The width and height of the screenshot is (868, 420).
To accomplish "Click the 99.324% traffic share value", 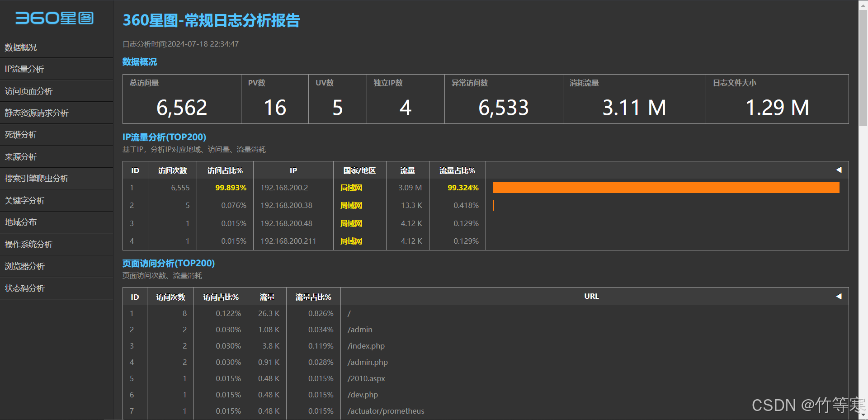I will pos(463,188).
